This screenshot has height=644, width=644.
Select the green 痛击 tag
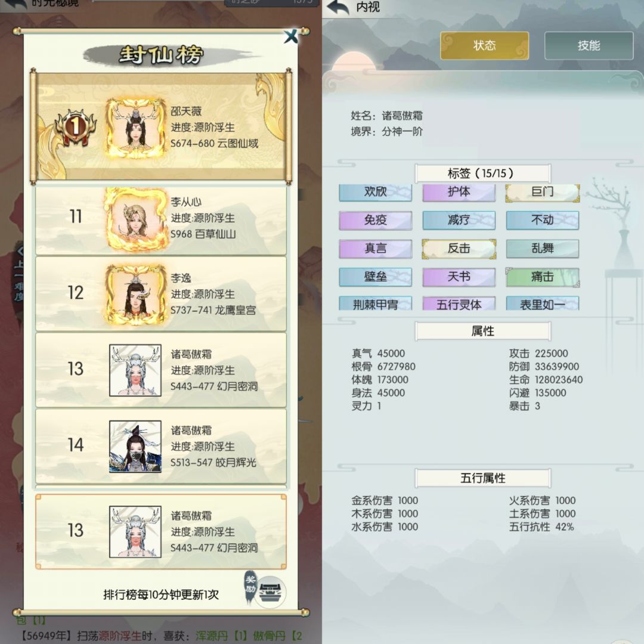pyautogui.click(x=543, y=277)
